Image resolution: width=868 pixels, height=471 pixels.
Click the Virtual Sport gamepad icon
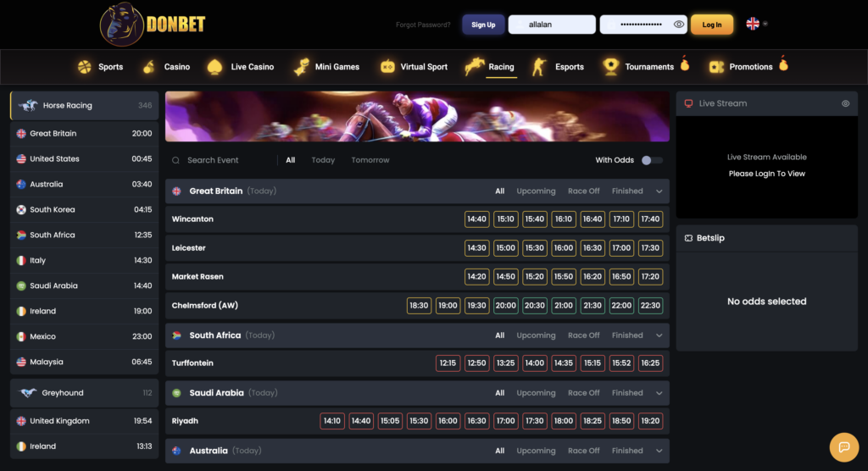click(x=387, y=67)
